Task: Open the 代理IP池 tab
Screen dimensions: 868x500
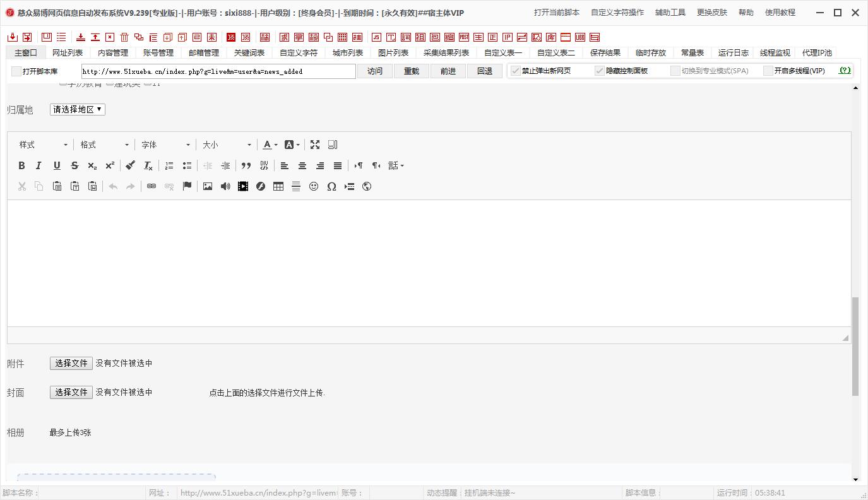Action: (x=817, y=53)
